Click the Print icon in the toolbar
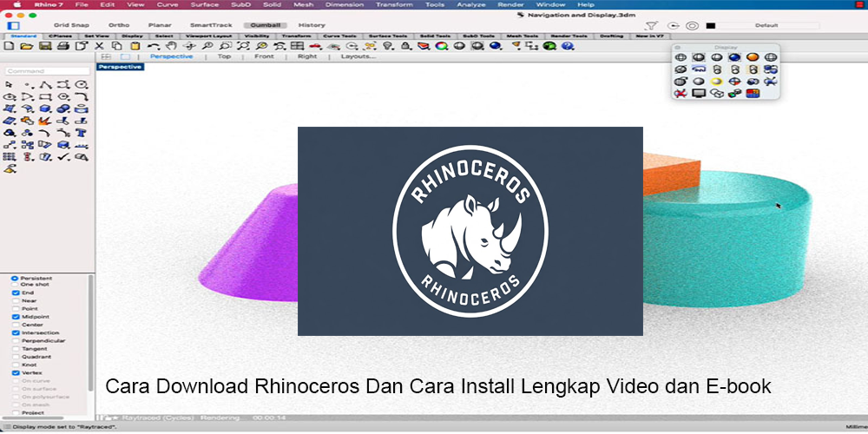This screenshot has width=868, height=434. (63, 46)
